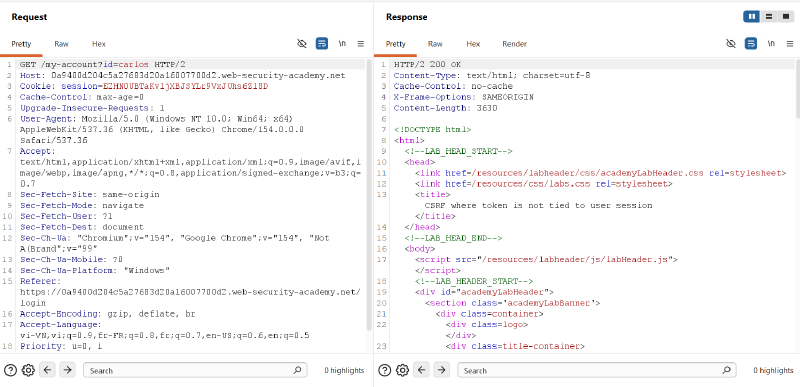Click 'X-Frame-Options: SAMEORIGIN' response header
Image resolution: width=800 pixels, height=387 pixels.
463,97
